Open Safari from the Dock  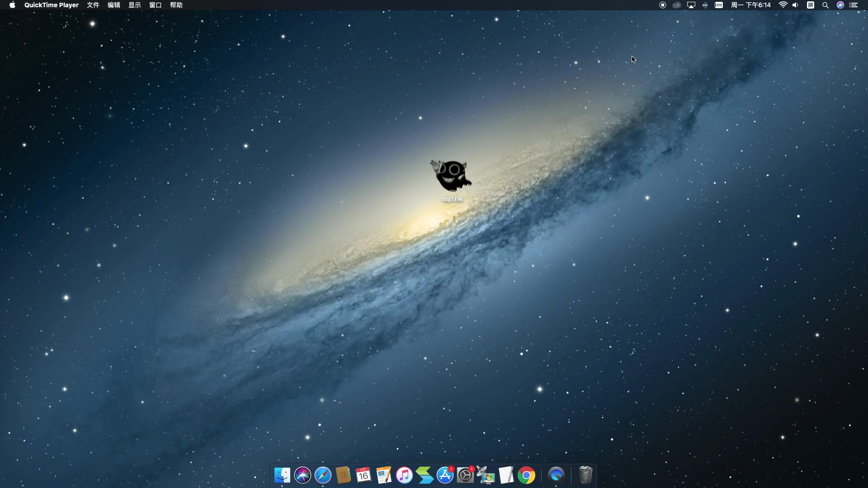point(323,475)
